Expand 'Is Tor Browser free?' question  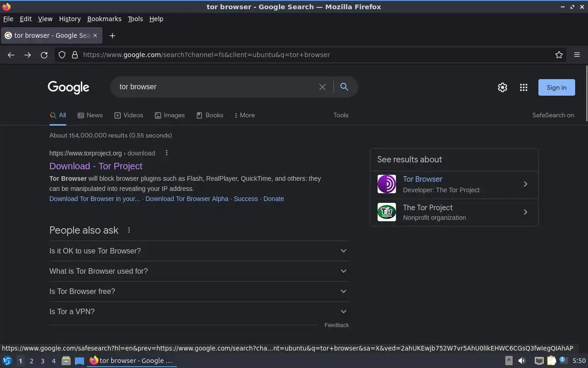pyautogui.click(x=199, y=291)
